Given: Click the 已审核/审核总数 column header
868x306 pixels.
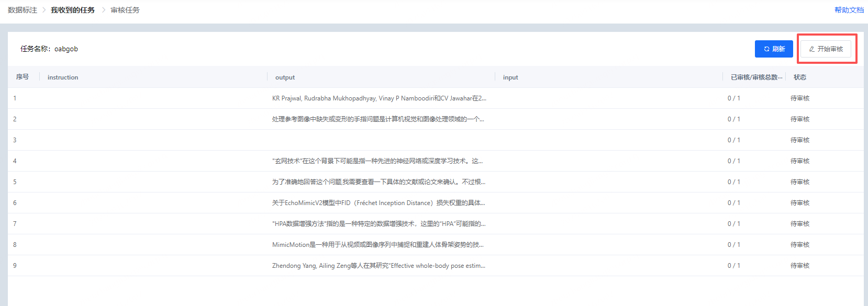Looking at the screenshot, I should pos(756,77).
